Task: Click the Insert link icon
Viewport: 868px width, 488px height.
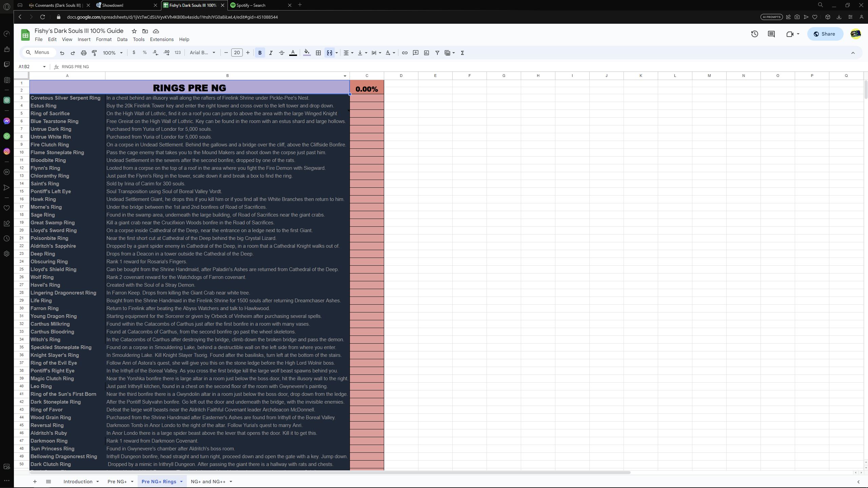Action: tap(405, 53)
